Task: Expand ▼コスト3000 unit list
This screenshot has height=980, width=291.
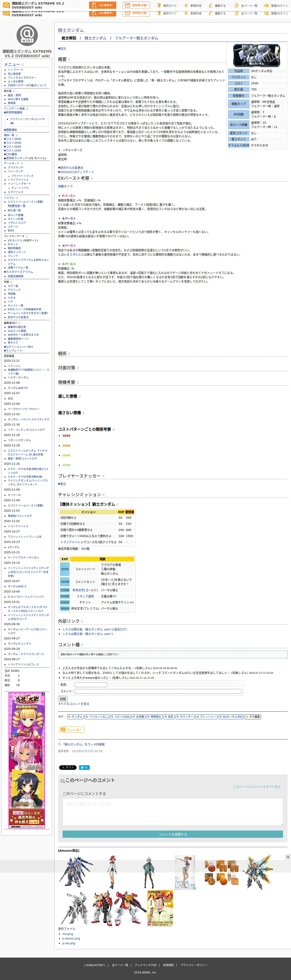Action: 12,139
